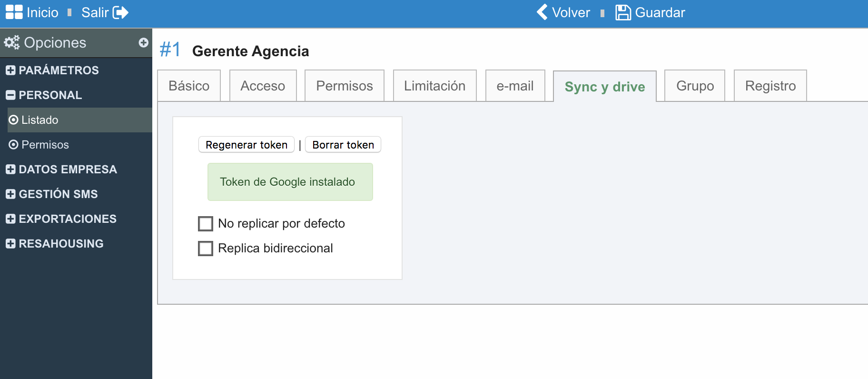The image size is (868, 379).
Task: Click the Inicio grid icon
Action: click(x=14, y=12)
